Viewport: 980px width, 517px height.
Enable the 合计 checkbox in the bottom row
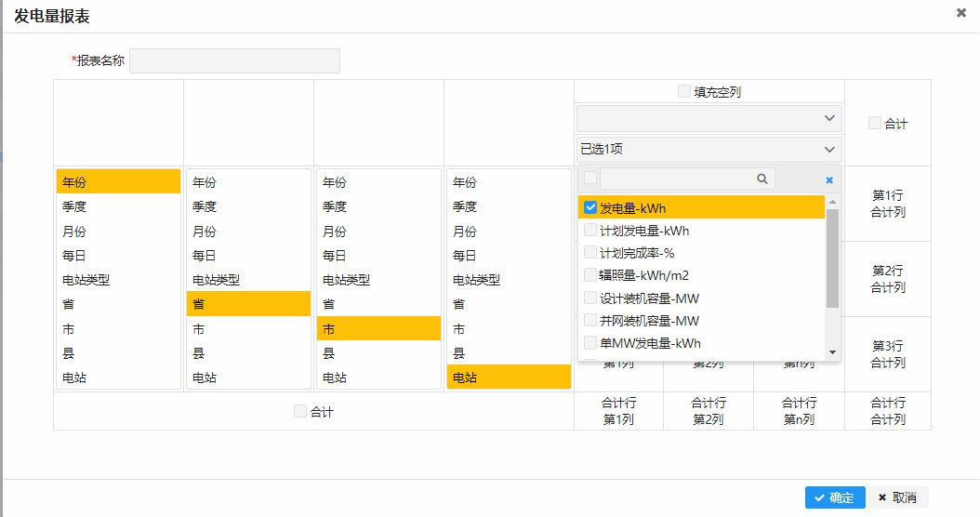point(300,411)
